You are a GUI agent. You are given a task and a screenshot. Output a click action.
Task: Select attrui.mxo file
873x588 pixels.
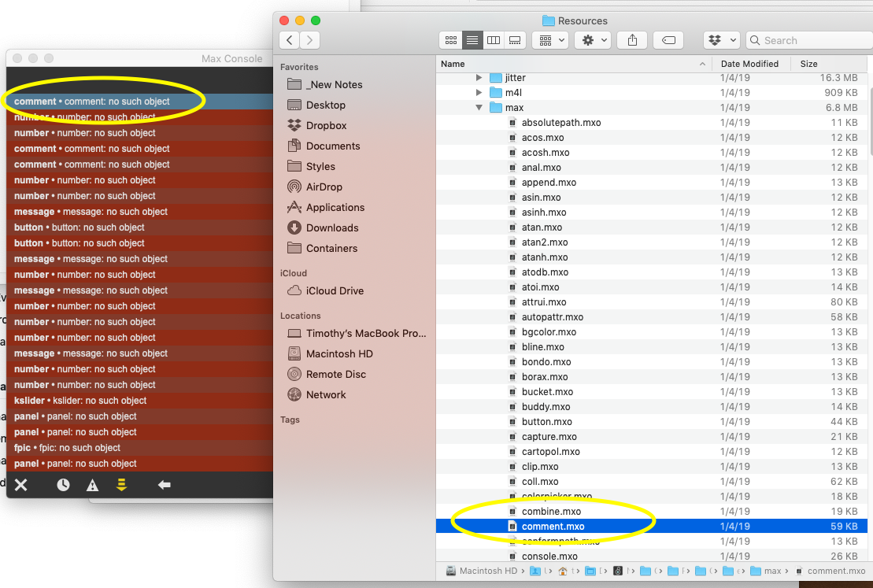tap(652, 301)
